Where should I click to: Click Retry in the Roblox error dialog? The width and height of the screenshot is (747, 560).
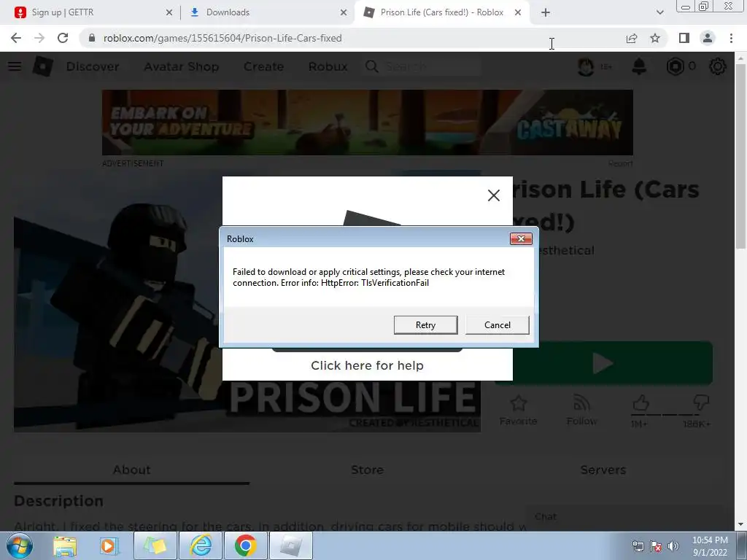coord(425,324)
